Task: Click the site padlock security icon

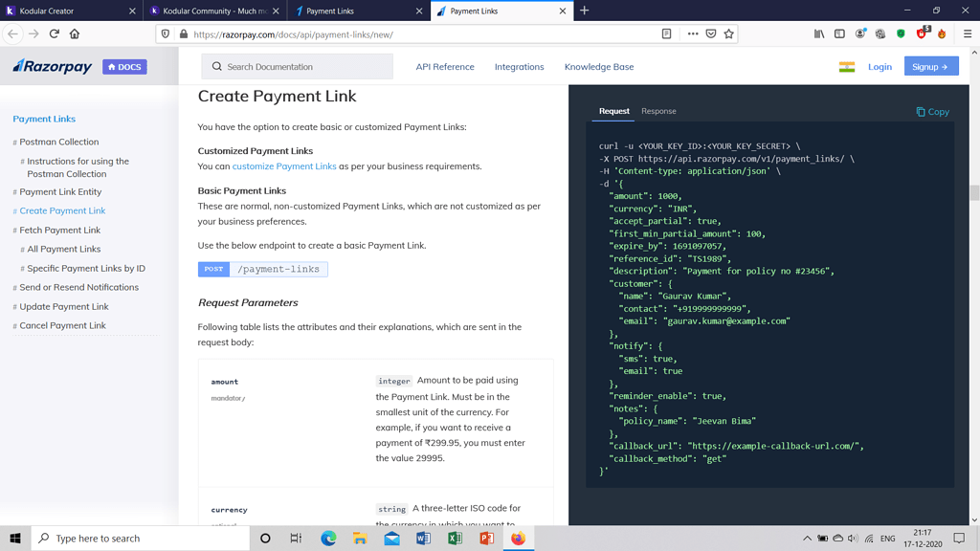Action: tap(183, 34)
